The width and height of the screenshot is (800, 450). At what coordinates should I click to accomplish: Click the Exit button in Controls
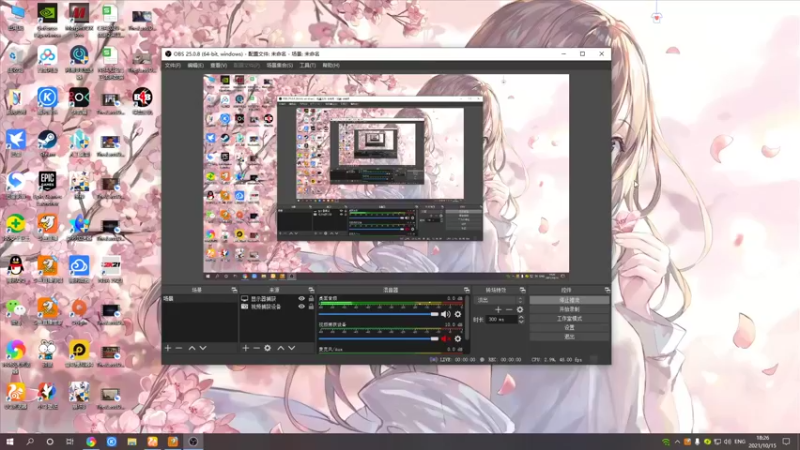pyautogui.click(x=569, y=337)
